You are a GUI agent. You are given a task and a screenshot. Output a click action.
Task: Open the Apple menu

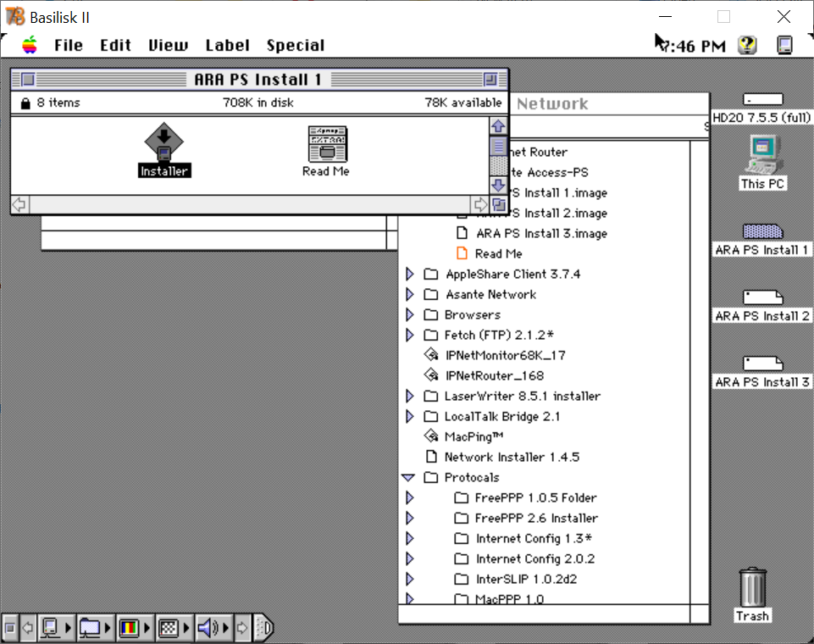click(30, 45)
